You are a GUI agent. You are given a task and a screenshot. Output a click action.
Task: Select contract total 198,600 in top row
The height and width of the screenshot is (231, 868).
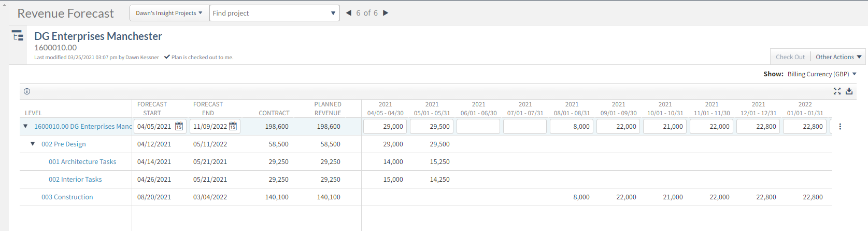pyautogui.click(x=277, y=127)
